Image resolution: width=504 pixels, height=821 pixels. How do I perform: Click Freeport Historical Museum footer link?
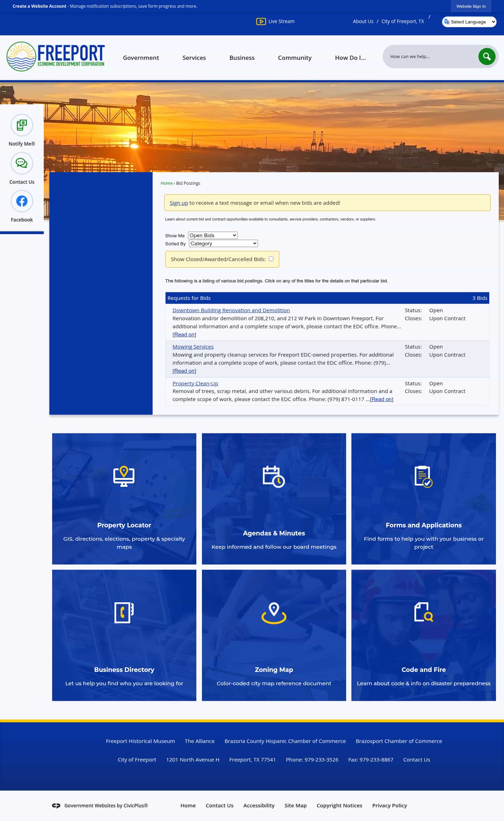click(x=140, y=741)
